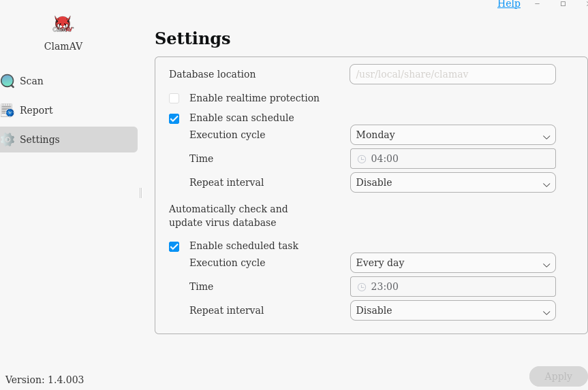The height and width of the screenshot is (390, 588).
Task: Open the Help link
Action: (x=508, y=4)
